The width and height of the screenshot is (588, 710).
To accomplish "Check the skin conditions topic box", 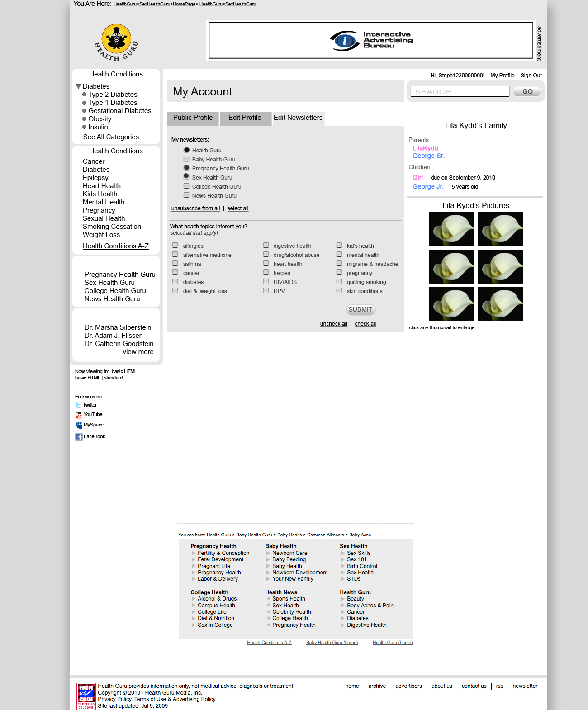I will (339, 290).
